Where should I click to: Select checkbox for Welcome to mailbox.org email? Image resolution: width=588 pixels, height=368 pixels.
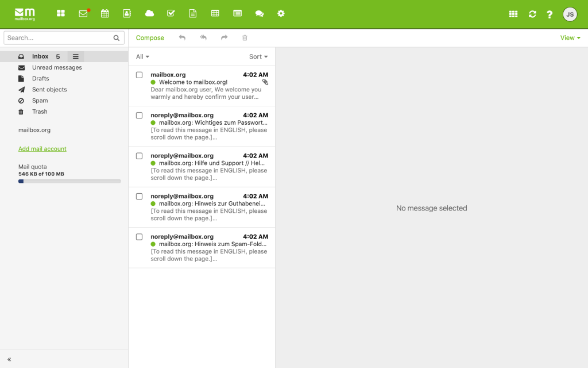coord(139,75)
